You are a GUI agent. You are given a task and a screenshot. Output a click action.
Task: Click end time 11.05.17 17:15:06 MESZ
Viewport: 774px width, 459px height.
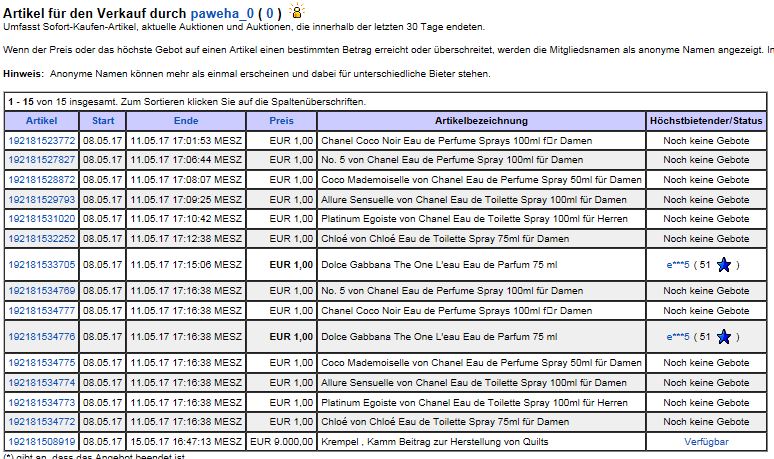pyautogui.click(x=186, y=265)
